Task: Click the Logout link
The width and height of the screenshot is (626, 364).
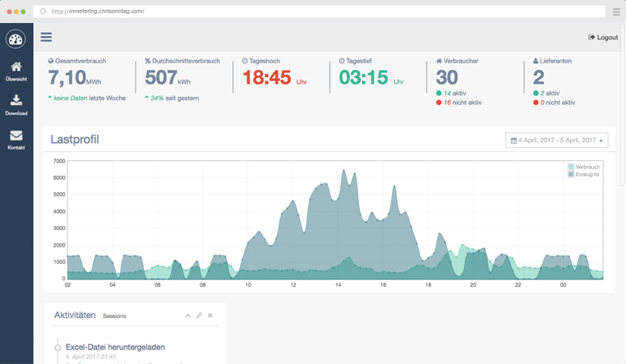Action: click(603, 37)
